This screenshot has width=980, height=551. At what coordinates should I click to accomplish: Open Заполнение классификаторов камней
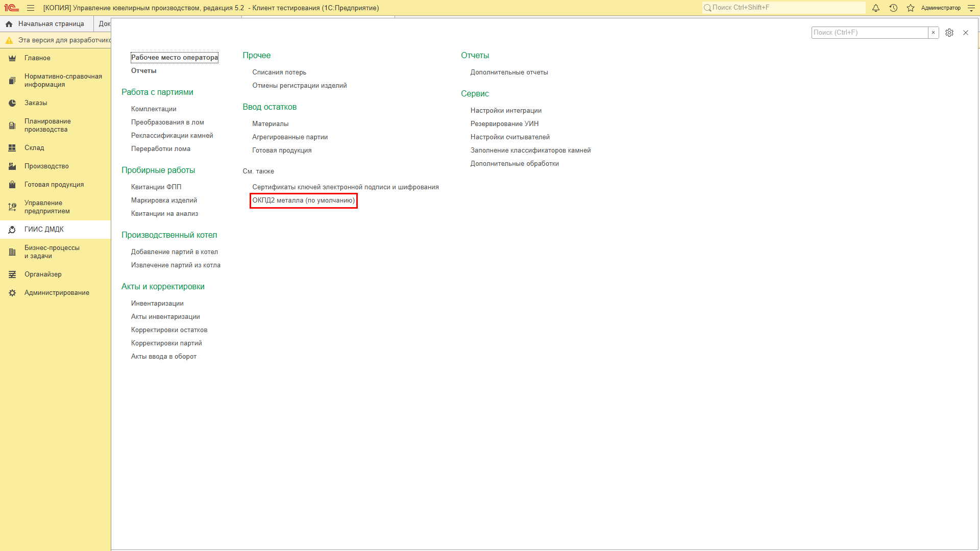point(531,151)
